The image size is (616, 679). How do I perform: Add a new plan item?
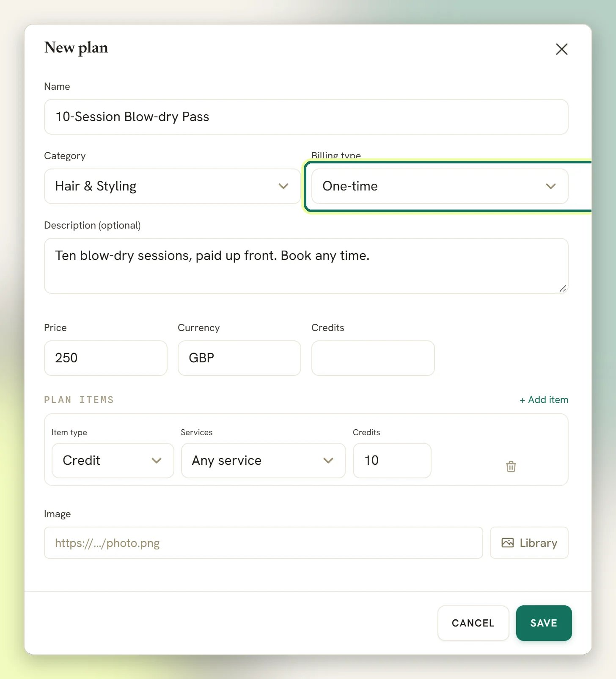pyautogui.click(x=544, y=400)
